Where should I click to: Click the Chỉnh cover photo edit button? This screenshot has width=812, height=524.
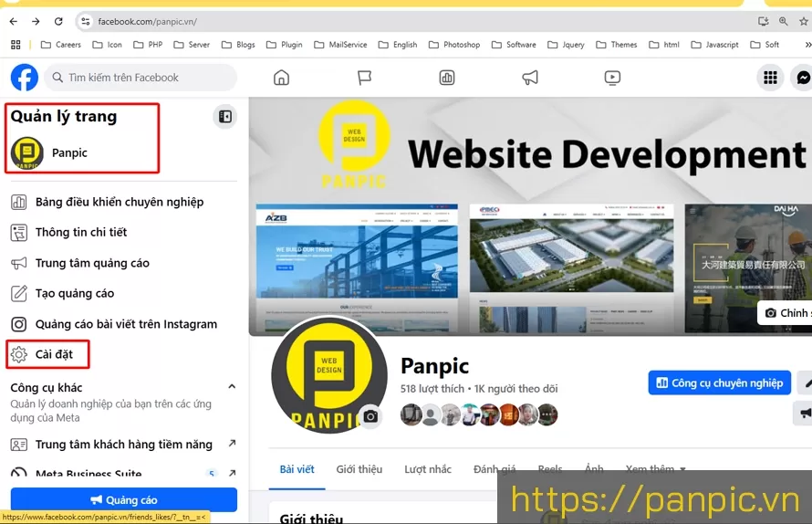point(785,313)
